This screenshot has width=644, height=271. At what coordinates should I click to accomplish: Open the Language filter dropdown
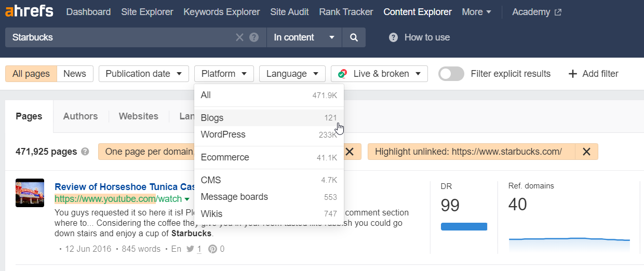(292, 74)
